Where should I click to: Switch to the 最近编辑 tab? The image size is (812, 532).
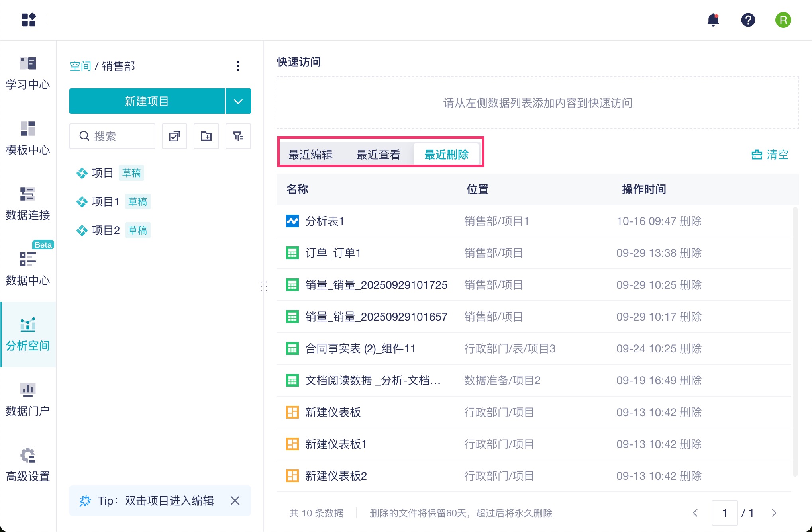click(x=310, y=155)
